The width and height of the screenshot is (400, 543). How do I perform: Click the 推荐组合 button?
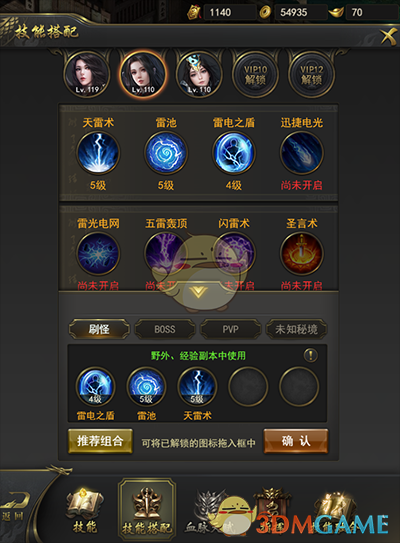click(x=100, y=441)
